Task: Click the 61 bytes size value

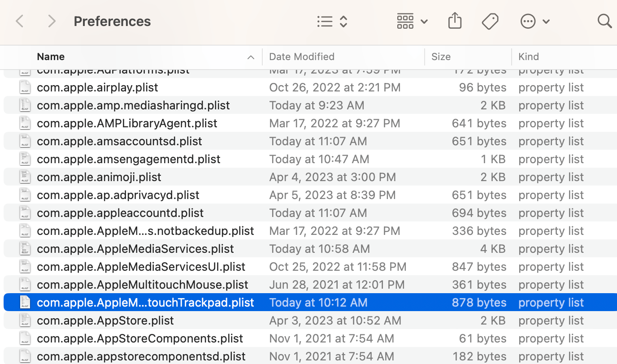Action: coord(482,338)
